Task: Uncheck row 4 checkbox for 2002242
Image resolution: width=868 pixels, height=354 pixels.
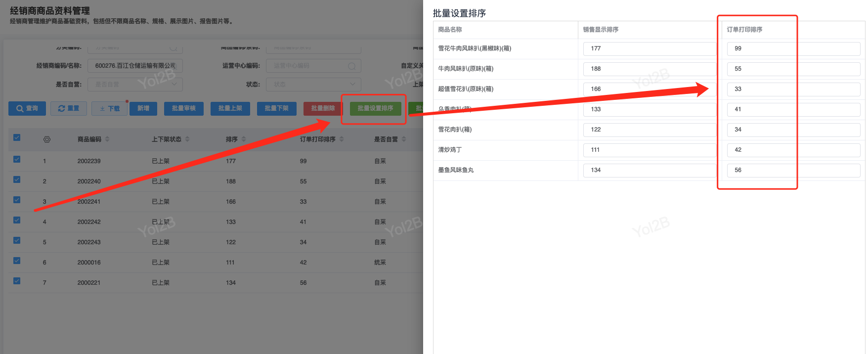Action: point(17,220)
